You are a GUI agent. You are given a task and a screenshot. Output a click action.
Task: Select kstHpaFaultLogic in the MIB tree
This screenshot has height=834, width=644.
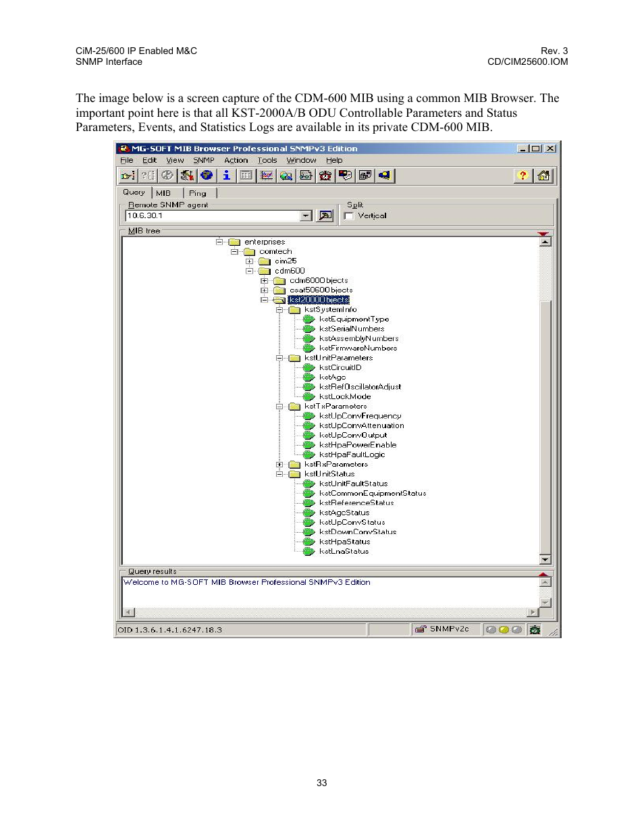click(x=352, y=455)
